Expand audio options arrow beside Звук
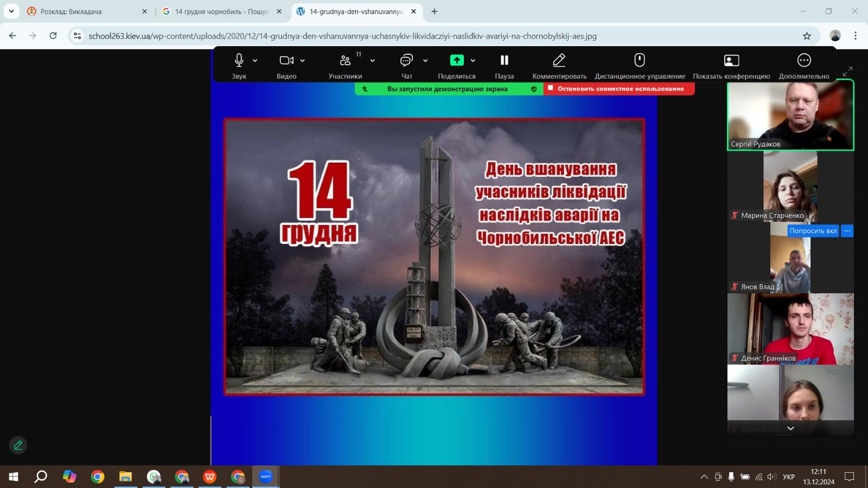Screen dimensions: 868x488 point(255,61)
